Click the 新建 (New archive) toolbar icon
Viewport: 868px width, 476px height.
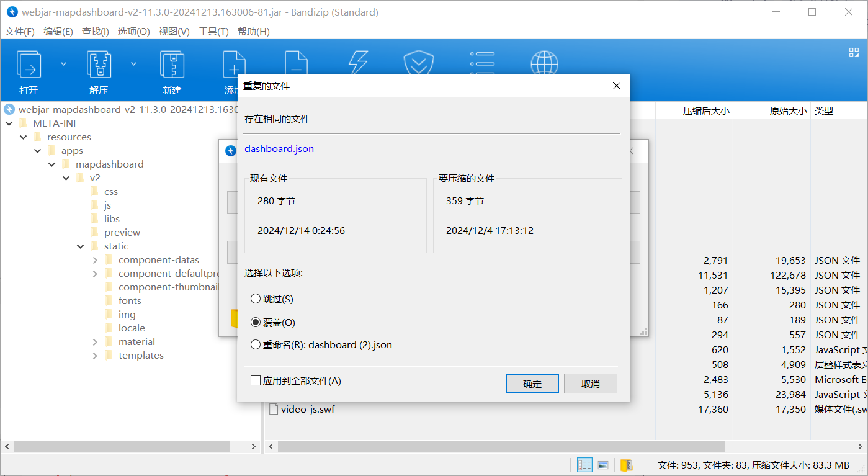coord(171,65)
